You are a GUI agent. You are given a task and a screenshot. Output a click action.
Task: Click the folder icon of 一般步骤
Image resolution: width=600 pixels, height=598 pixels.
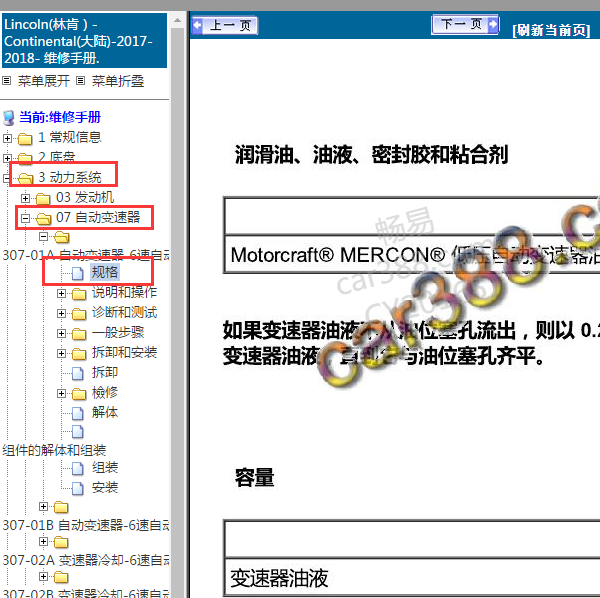click(x=79, y=334)
